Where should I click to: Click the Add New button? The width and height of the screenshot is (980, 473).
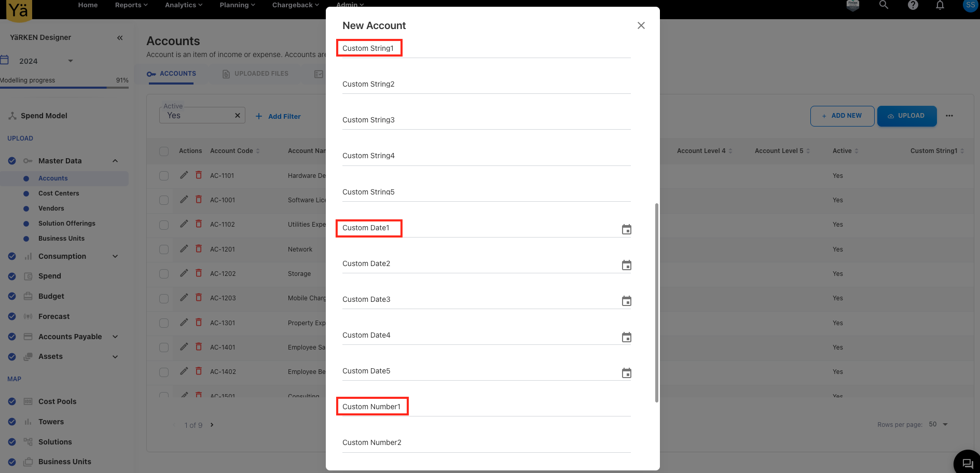841,116
